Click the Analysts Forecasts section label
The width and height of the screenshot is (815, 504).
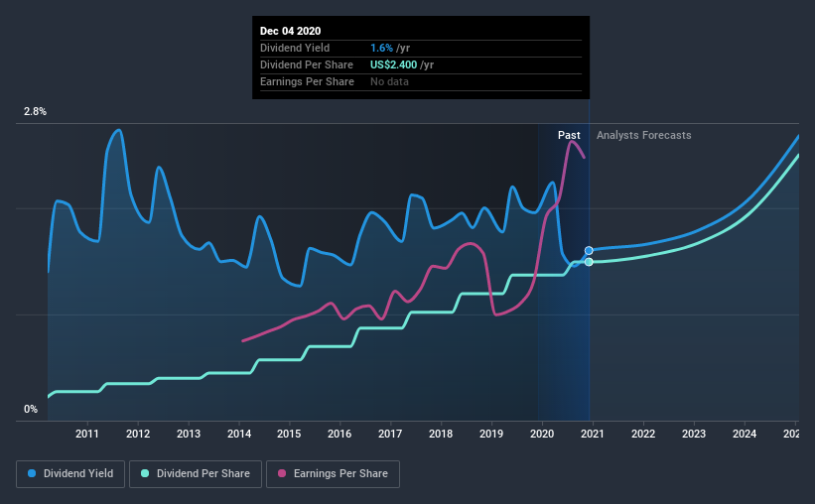pos(643,135)
